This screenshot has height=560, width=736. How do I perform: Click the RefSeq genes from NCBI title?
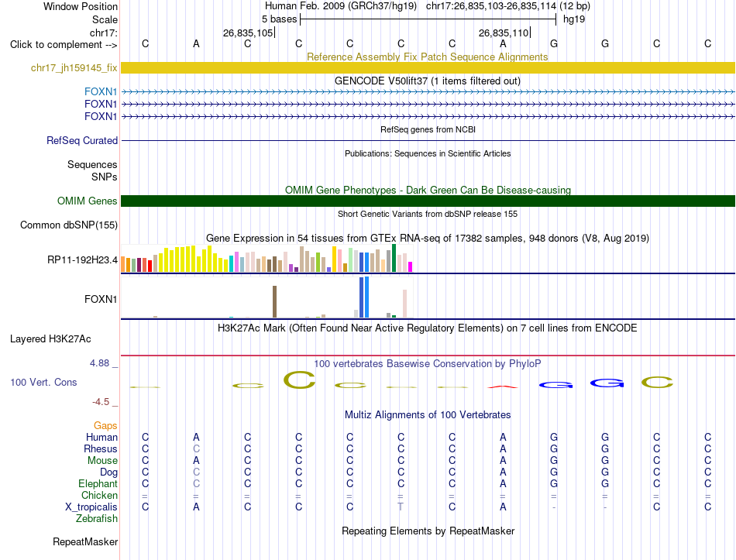(x=428, y=129)
